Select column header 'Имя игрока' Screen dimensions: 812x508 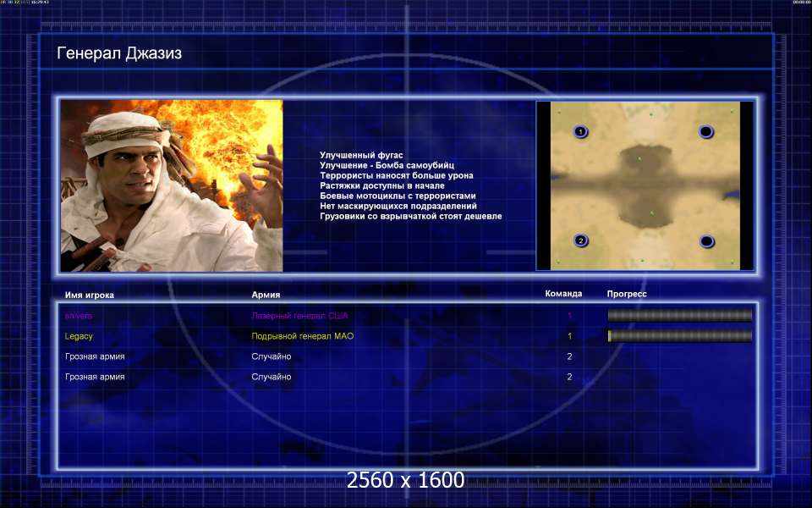90,295
